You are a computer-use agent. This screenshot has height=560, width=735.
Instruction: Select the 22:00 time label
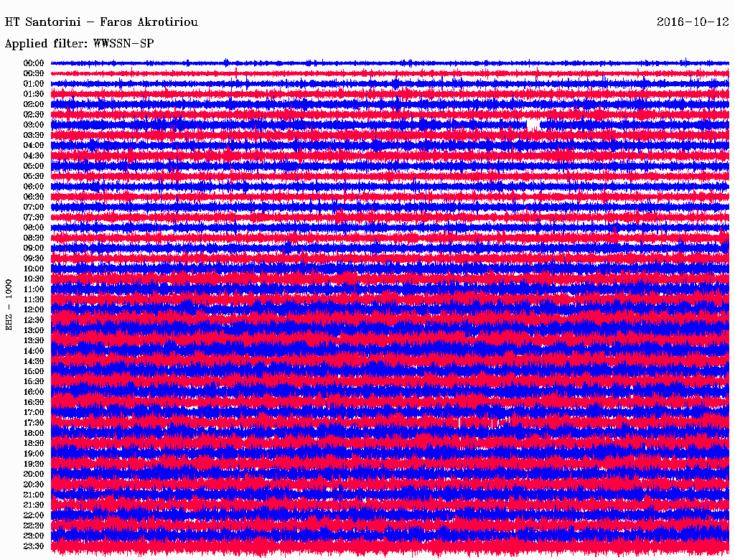[x=34, y=515]
